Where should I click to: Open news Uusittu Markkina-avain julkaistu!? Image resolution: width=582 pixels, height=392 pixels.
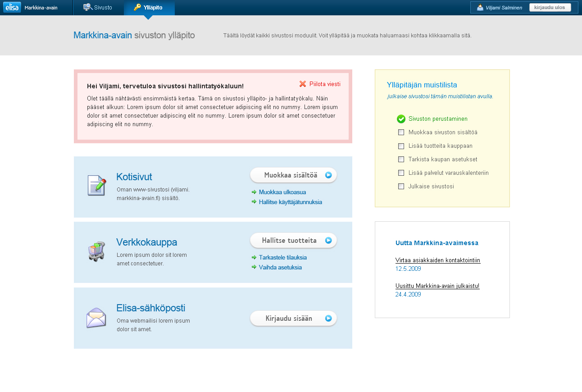coord(437,286)
